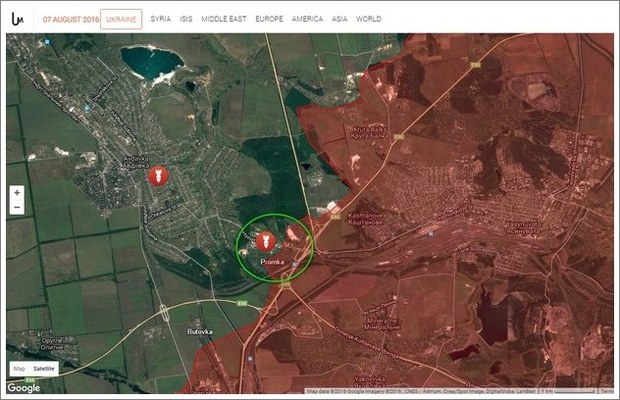This screenshot has width=620, height=400.
Task: Click the Opytne village label
Action: pyautogui.click(x=52, y=344)
